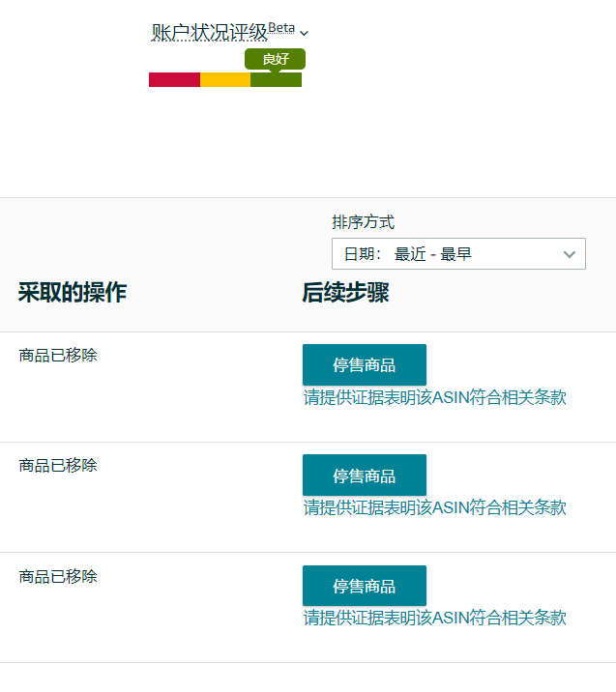Click the 采取的操作 column header

point(73,292)
